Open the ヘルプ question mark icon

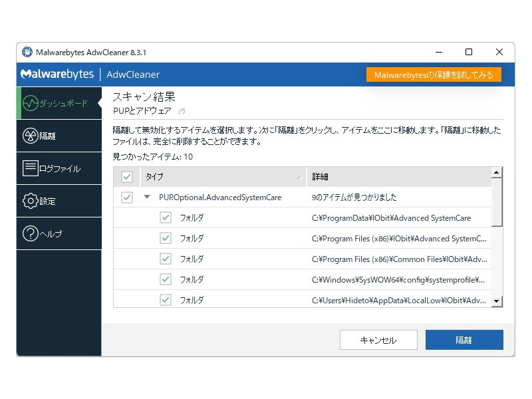coord(30,233)
